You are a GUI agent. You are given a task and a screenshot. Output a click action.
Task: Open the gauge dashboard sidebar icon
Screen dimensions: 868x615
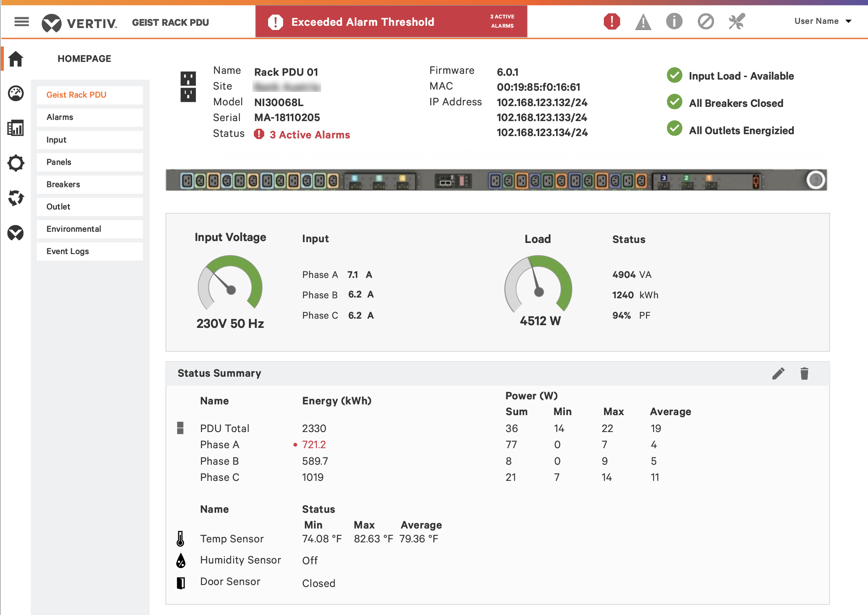point(16,93)
